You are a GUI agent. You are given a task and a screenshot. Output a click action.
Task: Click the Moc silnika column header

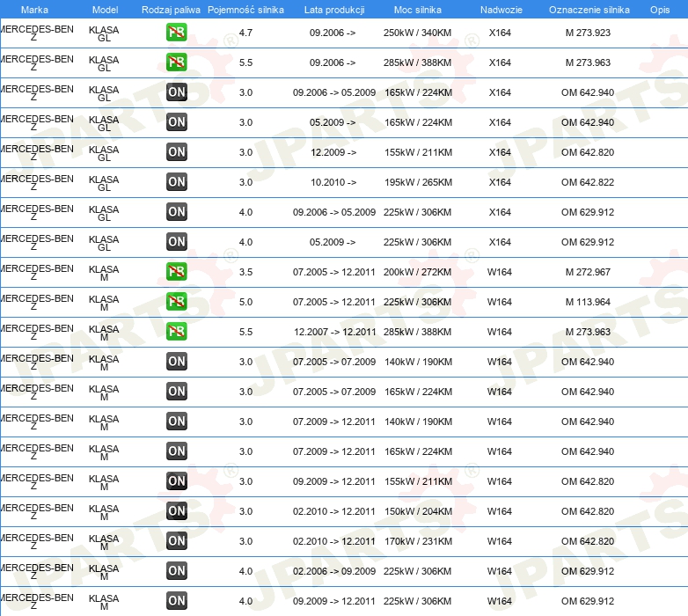[418, 10]
